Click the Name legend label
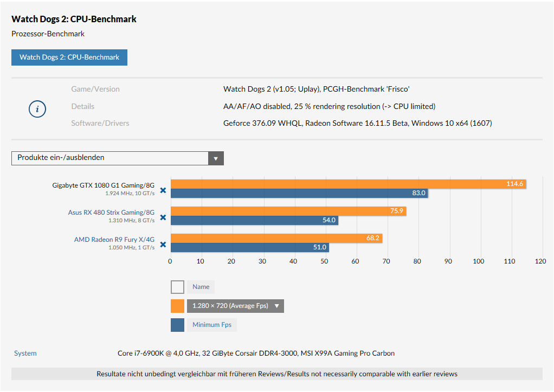 (x=201, y=287)
